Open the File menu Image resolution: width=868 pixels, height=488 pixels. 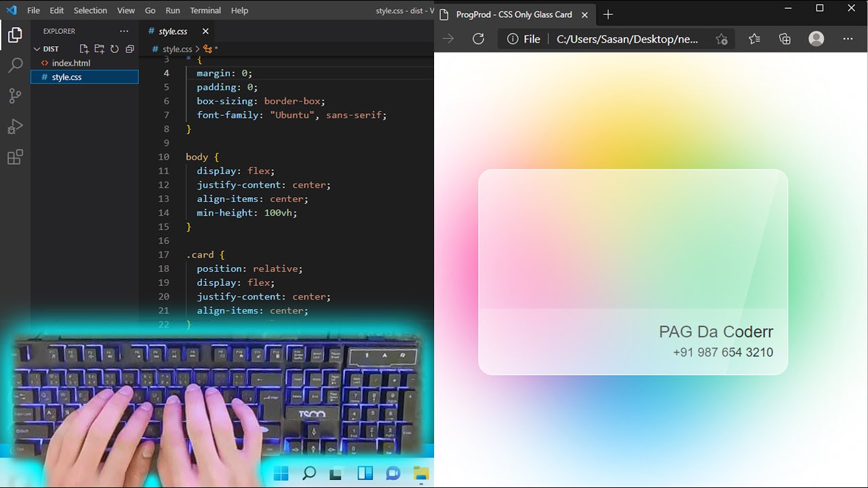pos(33,10)
